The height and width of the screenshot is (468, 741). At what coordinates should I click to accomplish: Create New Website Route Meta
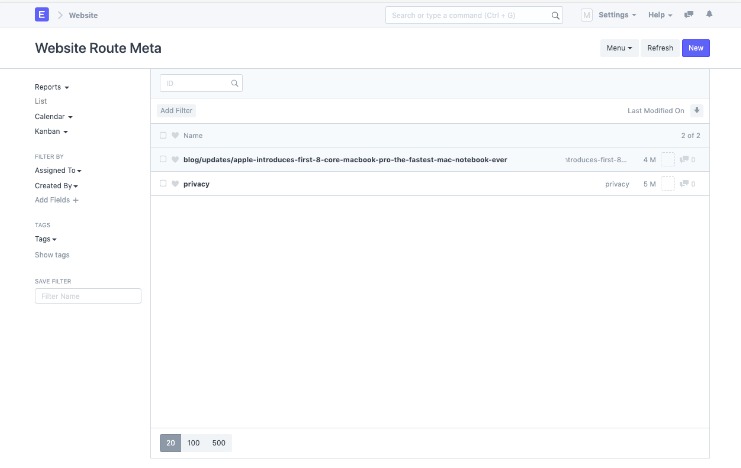[696, 48]
